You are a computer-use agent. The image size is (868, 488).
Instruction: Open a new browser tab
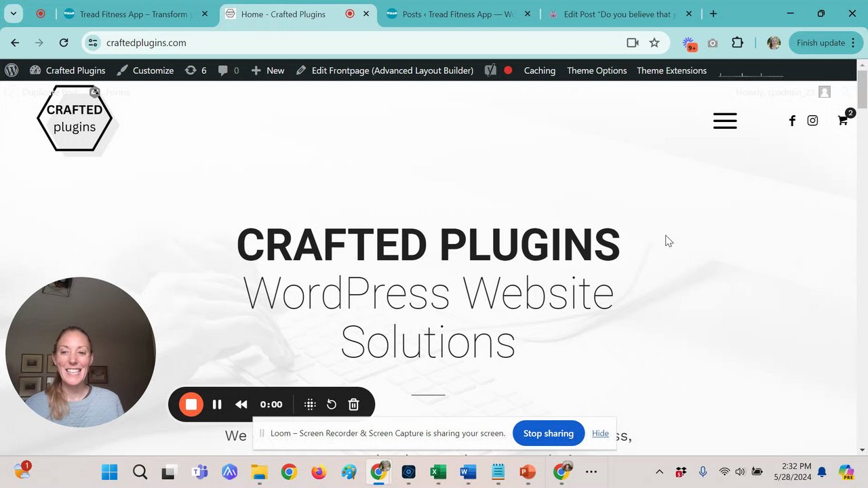713,14
